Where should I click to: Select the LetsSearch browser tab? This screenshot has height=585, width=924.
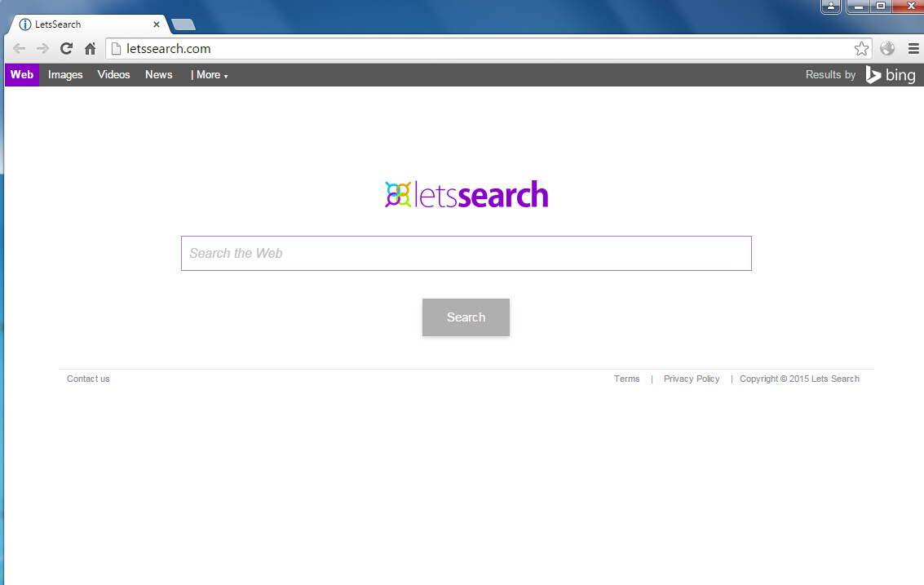tap(88, 24)
